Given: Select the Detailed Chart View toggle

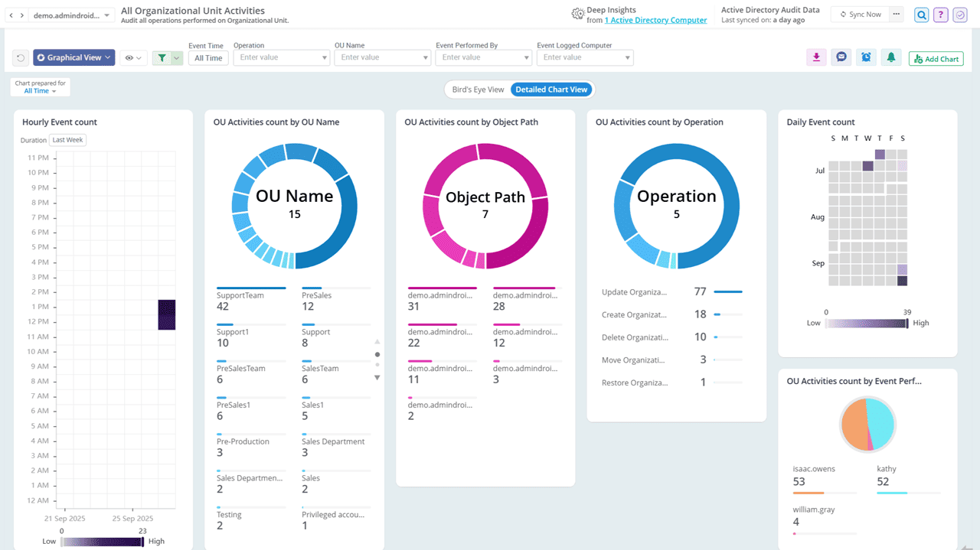Looking at the screenshot, I should point(551,89).
